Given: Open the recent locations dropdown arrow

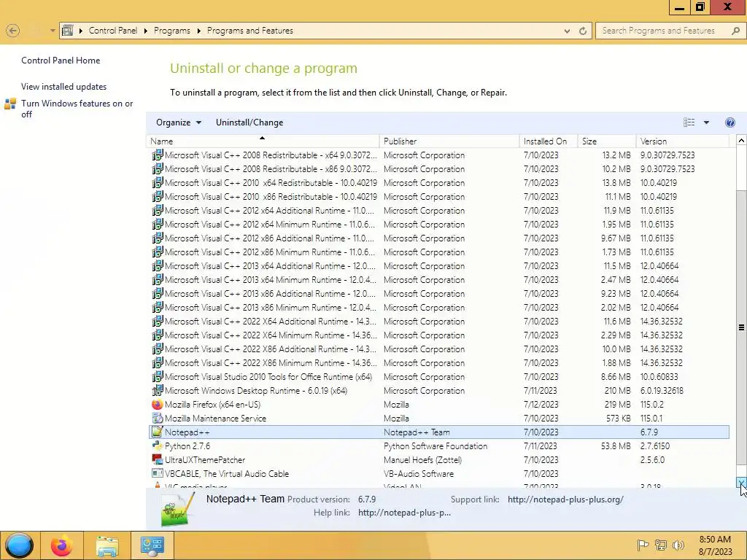Looking at the screenshot, I should tap(53, 31).
